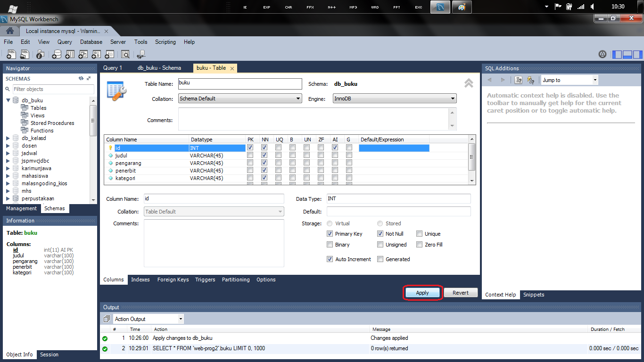This screenshot has height=362, width=644.
Task: Refresh the schemas list in Navigator
Action: (81, 78)
